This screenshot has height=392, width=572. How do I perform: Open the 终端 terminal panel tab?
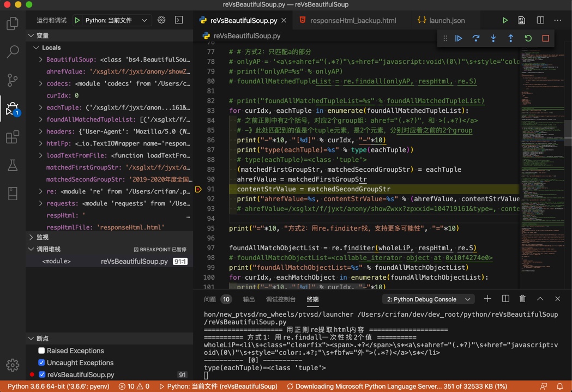[312, 299]
